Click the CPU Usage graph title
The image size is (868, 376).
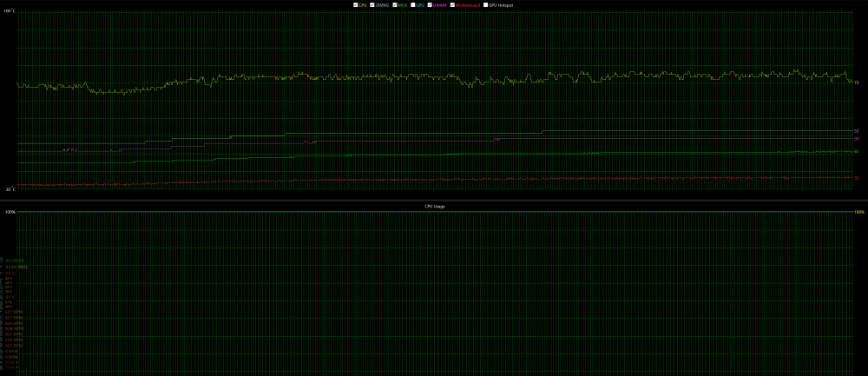coord(434,206)
